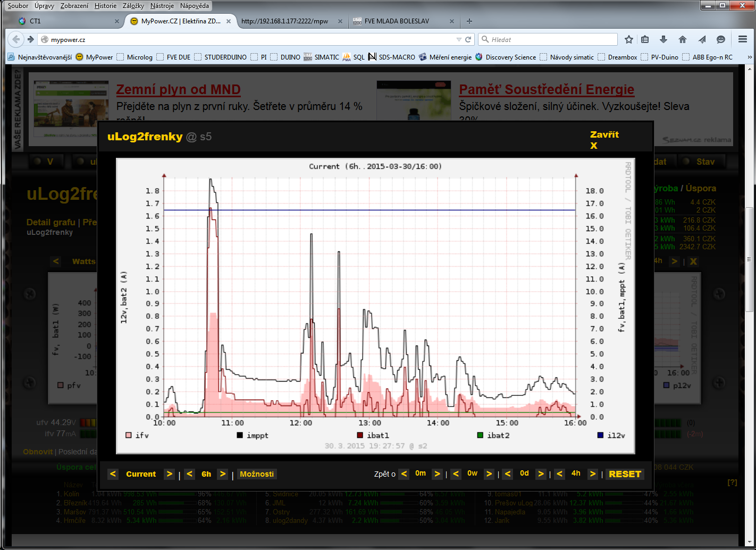
Task: Decrease the 6h time range
Action: point(190,474)
